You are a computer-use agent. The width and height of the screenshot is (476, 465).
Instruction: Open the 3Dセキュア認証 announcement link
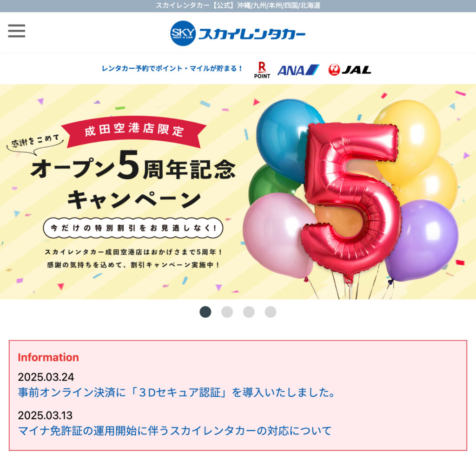tap(177, 393)
